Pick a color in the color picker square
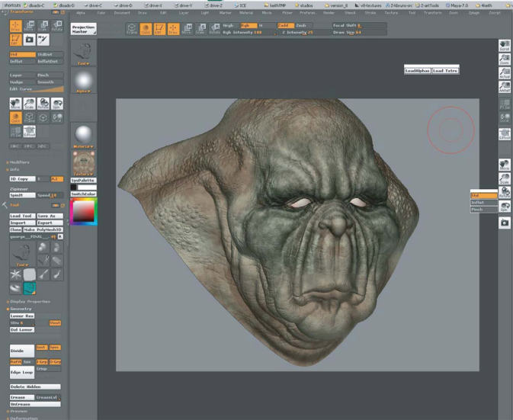 click(83, 212)
